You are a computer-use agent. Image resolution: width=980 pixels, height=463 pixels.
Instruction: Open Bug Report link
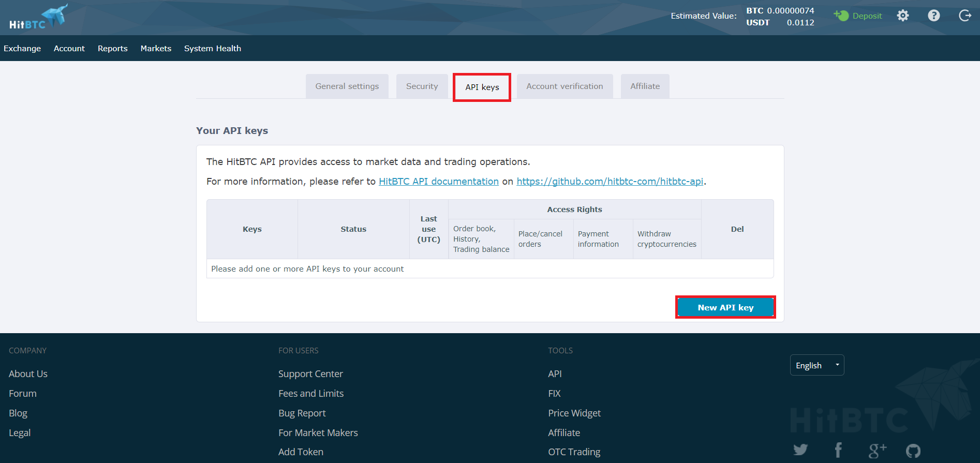[x=302, y=413]
